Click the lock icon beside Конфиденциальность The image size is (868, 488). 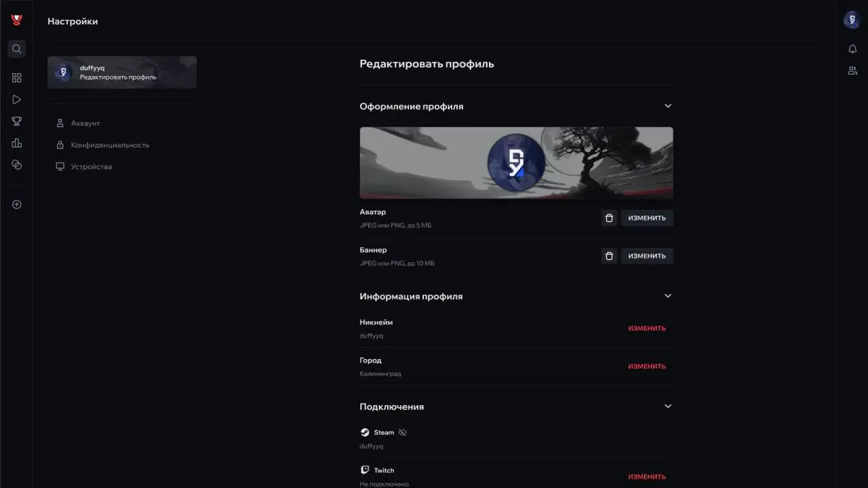point(60,145)
